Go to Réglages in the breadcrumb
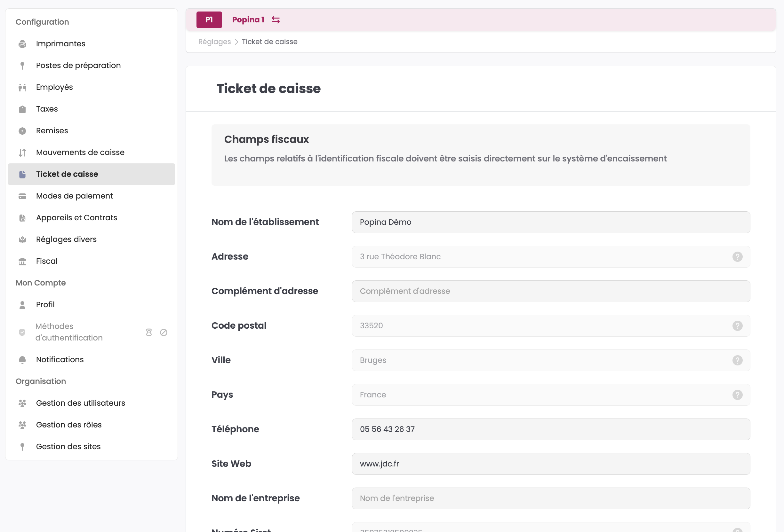Viewport: 784px width, 532px height. point(214,42)
